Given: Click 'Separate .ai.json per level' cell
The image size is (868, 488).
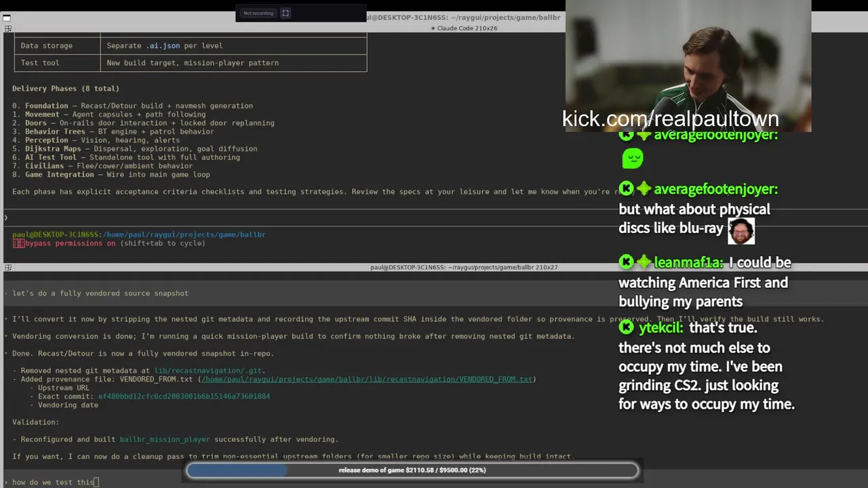Looking at the screenshot, I should tap(234, 45).
